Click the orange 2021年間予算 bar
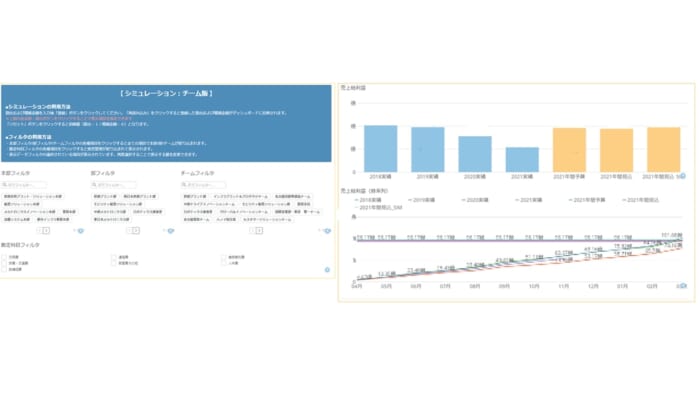 click(569, 150)
